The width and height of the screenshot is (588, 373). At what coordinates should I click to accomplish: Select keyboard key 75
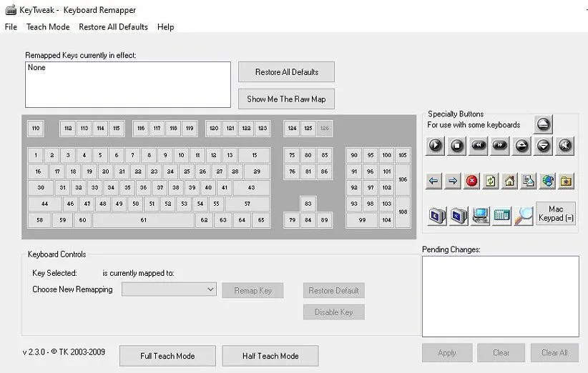tap(292, 155)
